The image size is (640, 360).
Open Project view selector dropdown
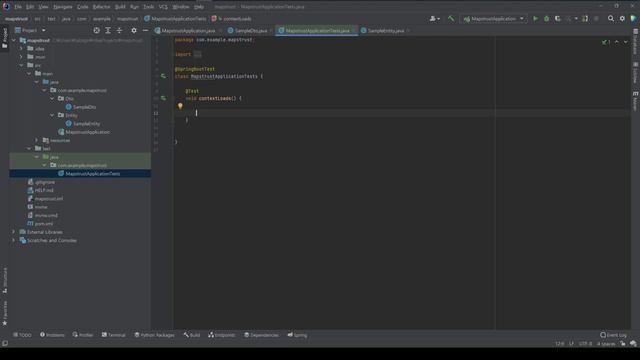point(30,30)
